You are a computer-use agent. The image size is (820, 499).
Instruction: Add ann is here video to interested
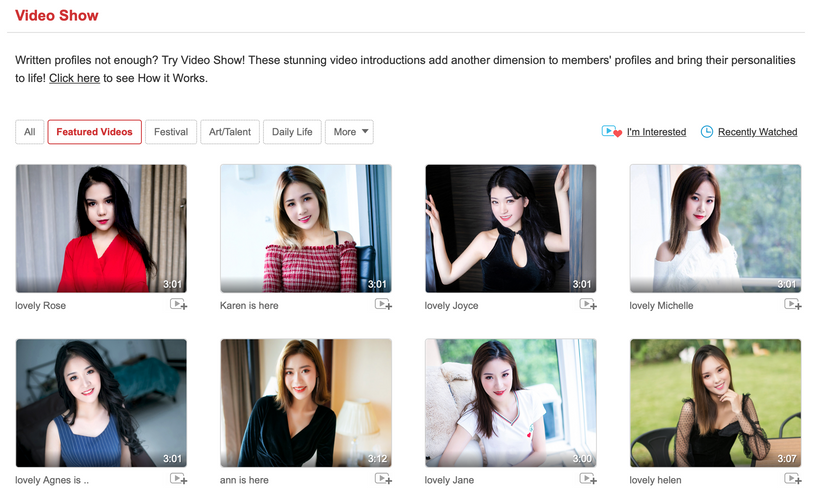pyautogui.click(x=383, y=479)
